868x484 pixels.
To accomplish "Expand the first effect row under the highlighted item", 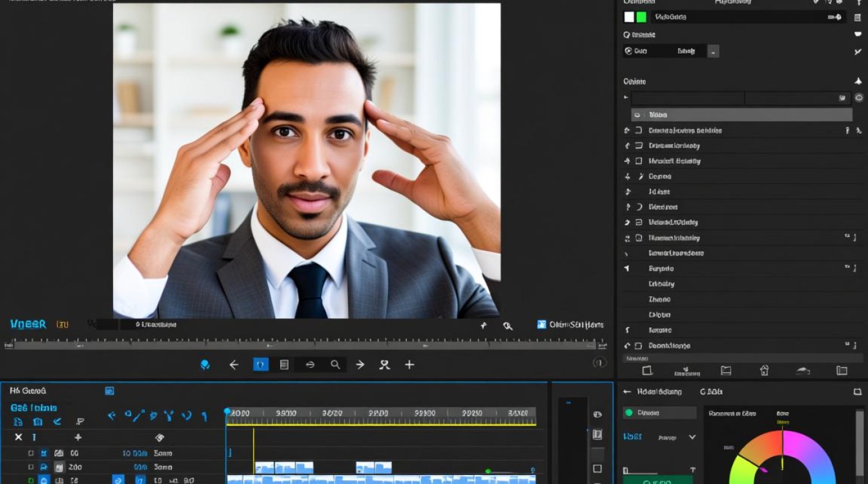I will [x=626, y=130].
